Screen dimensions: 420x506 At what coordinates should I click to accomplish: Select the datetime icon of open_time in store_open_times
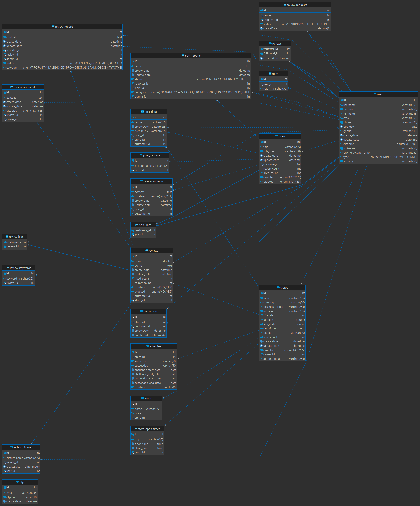pos(133,444)
